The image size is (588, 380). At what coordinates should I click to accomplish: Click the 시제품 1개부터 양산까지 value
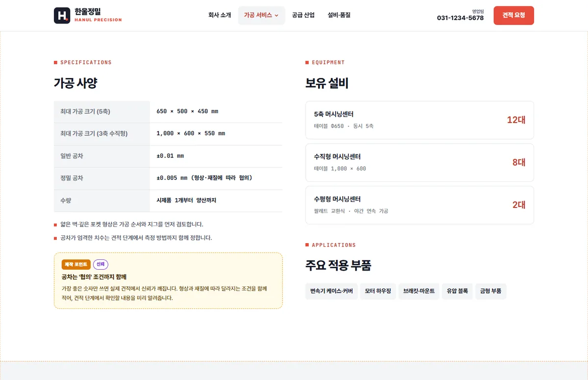point(186,201)
